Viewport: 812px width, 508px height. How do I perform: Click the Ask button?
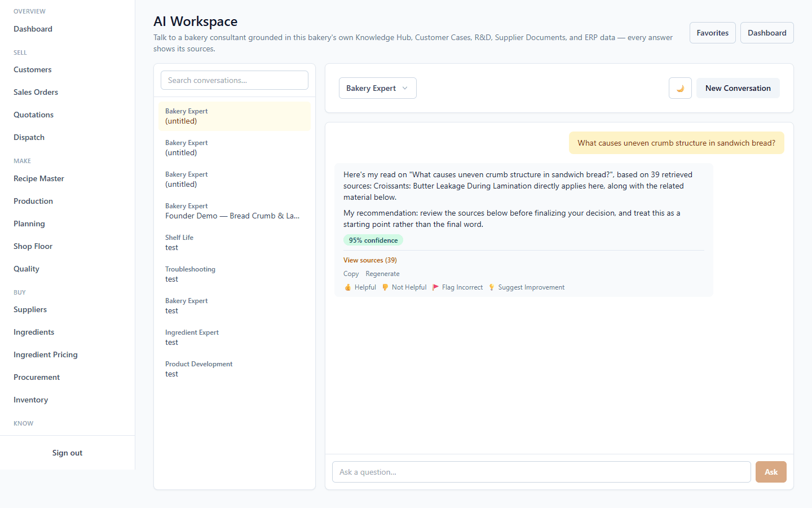(x=771, y=472)
